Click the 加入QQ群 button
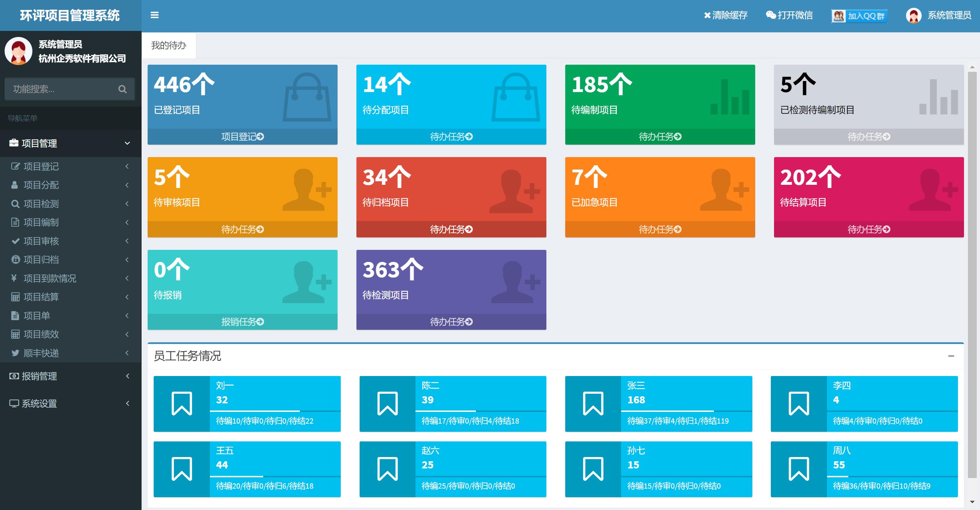The height and width of the screenshot is (510, 980). point(859,16)
